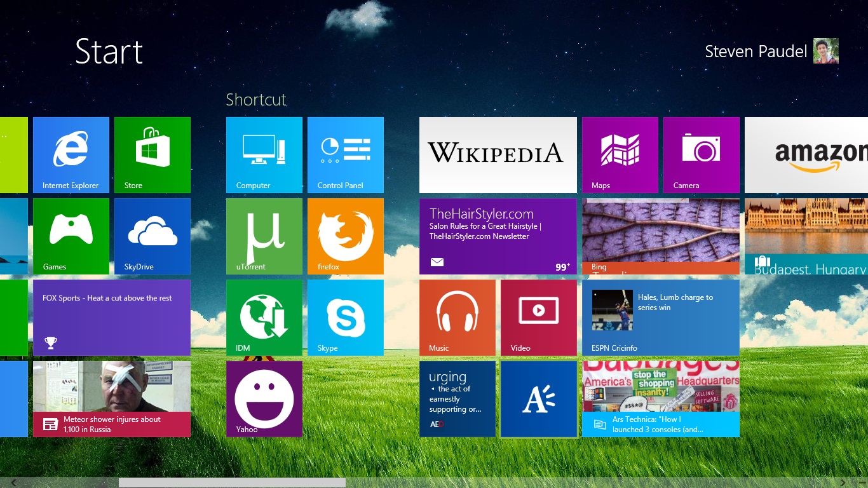Open the IDM tile

click(x=264, y=318)
